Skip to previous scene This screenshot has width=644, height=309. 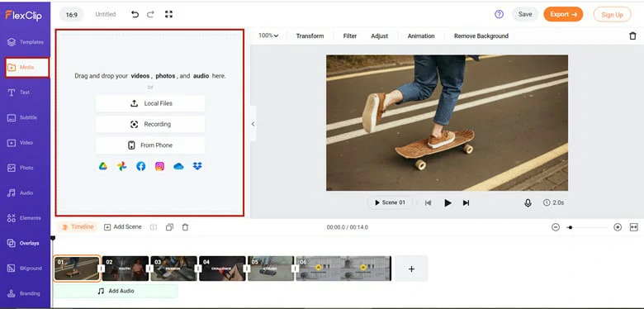428,203
